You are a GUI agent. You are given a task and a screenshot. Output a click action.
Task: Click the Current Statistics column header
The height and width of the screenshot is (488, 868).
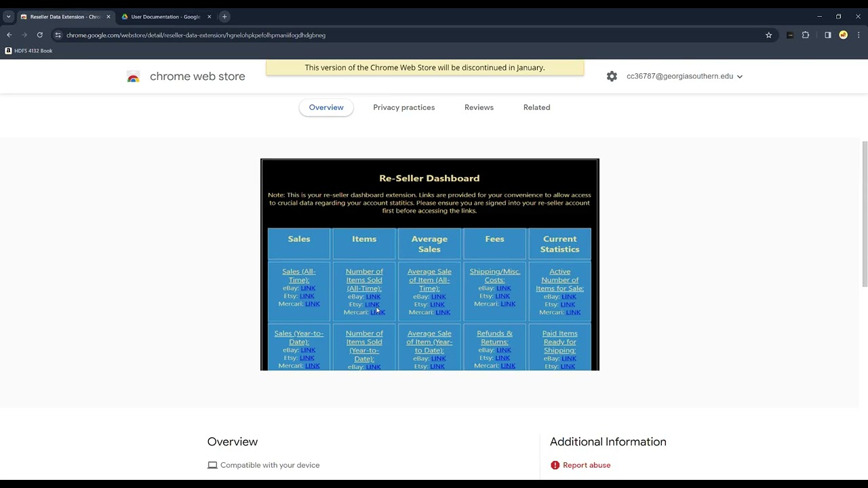(559, 244)
